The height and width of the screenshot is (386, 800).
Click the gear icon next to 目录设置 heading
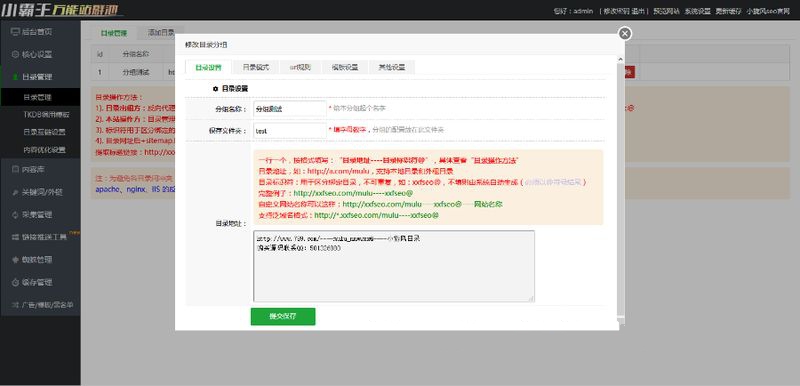point(215,89)
